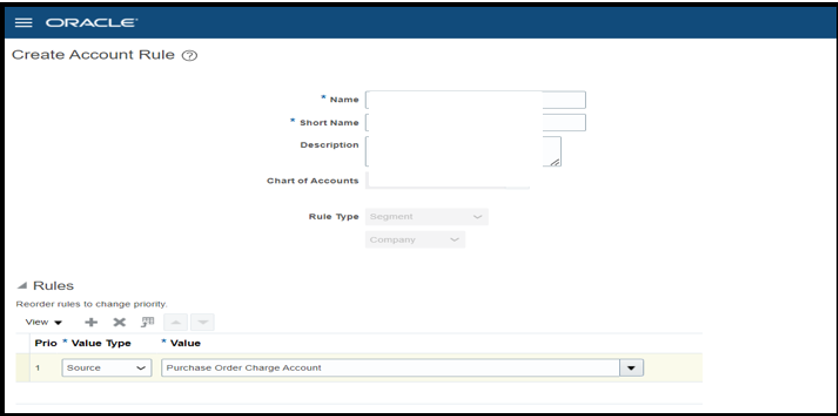The height and width of the screenshot is (416, 838).
Task: Click the Purchase Order Charge Account field
Action: [390, 368]
